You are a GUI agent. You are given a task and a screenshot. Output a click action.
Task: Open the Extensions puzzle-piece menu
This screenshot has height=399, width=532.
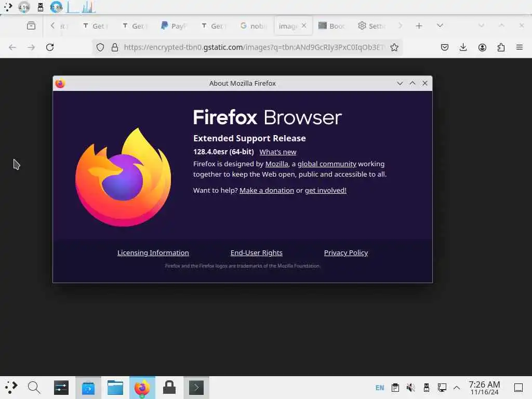(501, 47)
